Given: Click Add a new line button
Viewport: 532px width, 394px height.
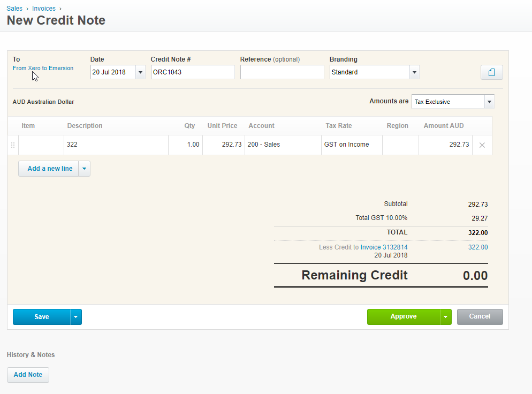Looking at the screenshot, I should [x=49, y=169].
